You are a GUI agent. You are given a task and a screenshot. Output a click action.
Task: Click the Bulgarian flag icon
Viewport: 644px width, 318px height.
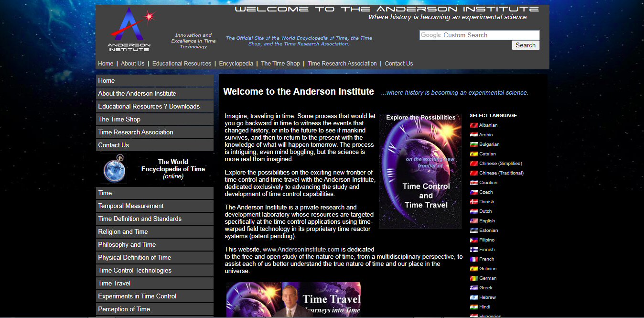(x=474, y=144)
